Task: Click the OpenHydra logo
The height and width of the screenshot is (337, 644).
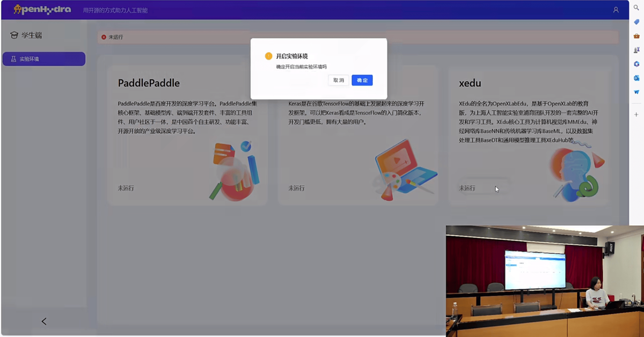Action: (42, 10)
